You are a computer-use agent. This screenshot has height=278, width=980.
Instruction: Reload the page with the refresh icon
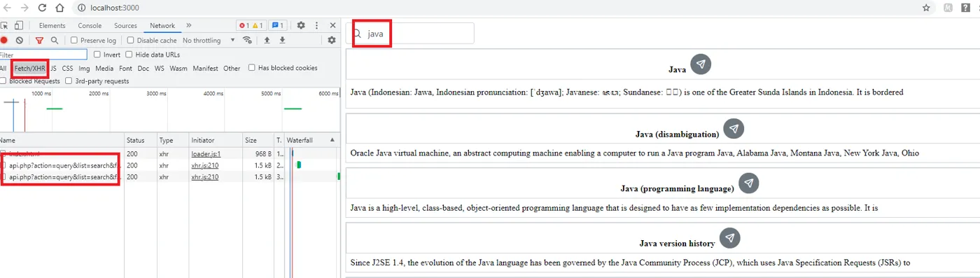(x=43, y=8)
